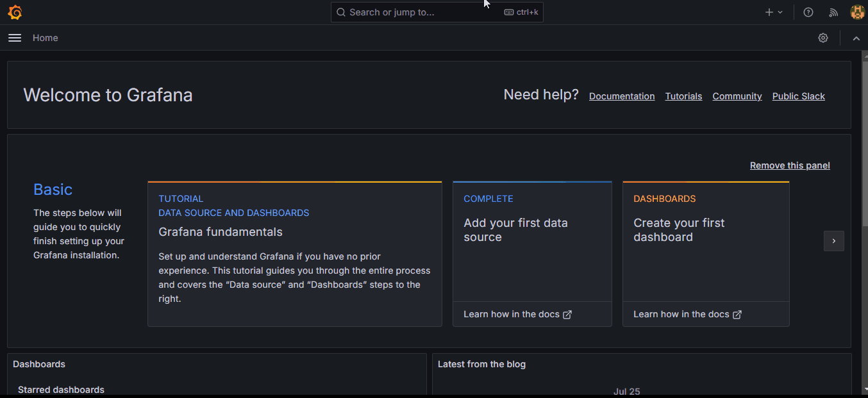Click Latest from the blog panel title
868x398 pixels.
coord(481,364)
